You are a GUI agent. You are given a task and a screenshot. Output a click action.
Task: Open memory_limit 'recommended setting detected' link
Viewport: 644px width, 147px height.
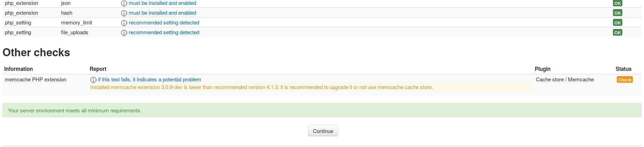pyautogui.click(x=164, y=23)
